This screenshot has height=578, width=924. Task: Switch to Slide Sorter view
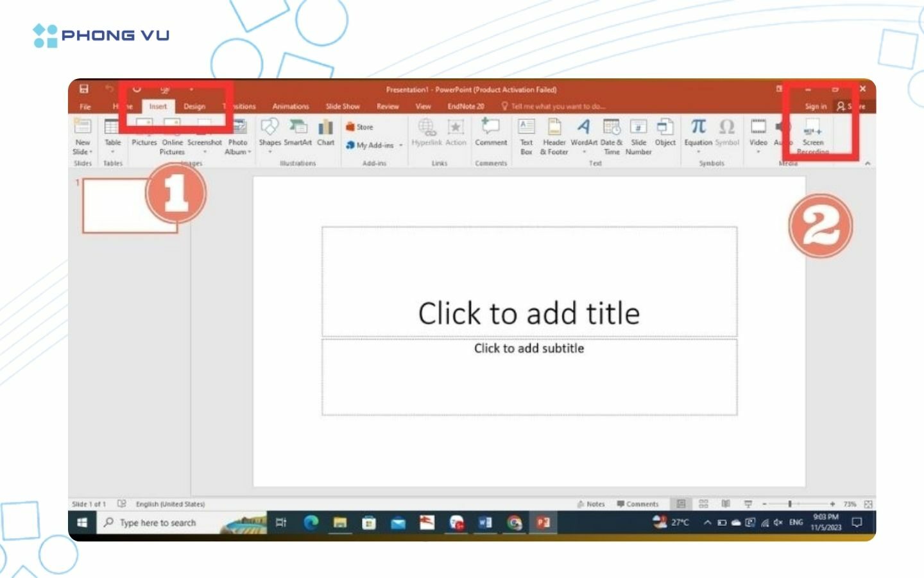tap(703, 504)
